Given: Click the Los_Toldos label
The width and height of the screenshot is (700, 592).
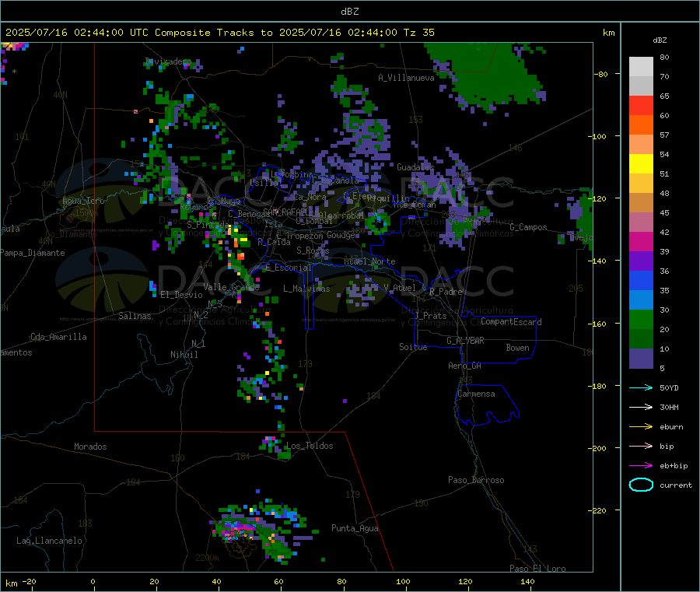Looking at the screenshot, I should coord(310,446).
